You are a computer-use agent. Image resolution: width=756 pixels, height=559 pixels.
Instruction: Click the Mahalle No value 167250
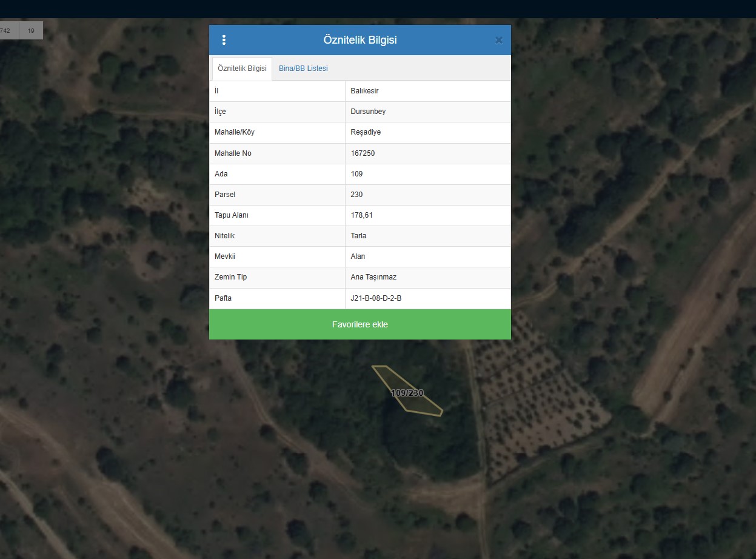coord(363,153)
